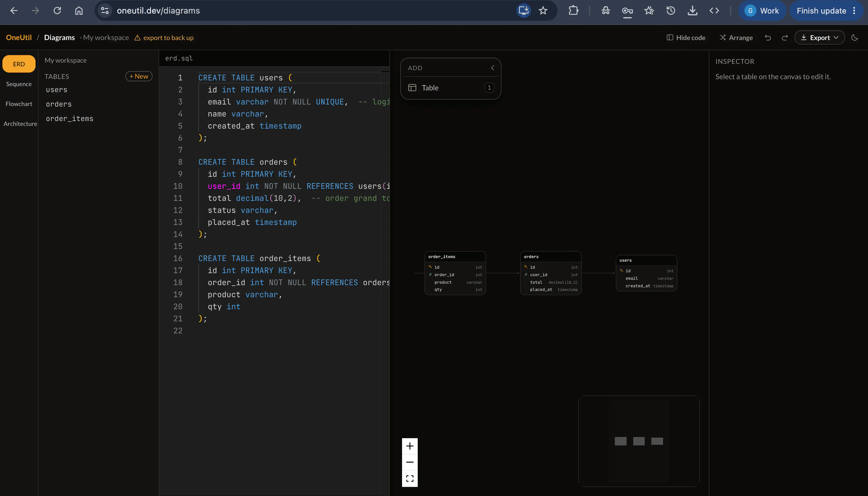Toggle Hide code panel
The image size is (868, 496).
pyautogui.click(x=686, y=37)
